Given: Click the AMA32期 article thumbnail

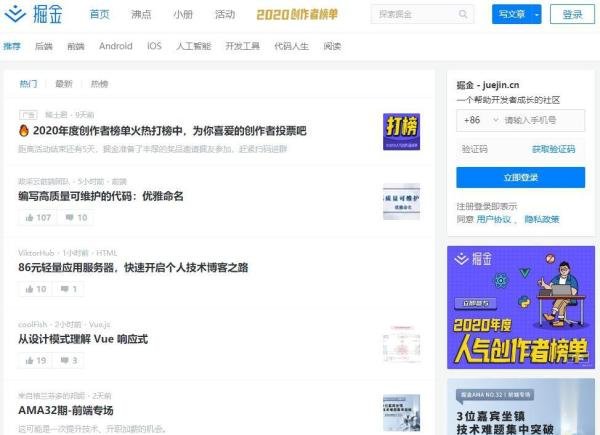Looking at the screenshot, I should click(x=401, y=414).
